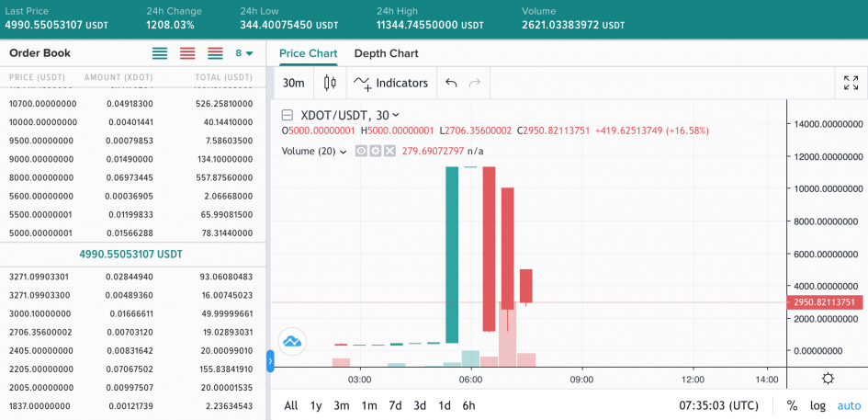Screen dimensions: 868x420
Task: Select the 3271.09903300 bid price
Action: (x=41, y=295)
